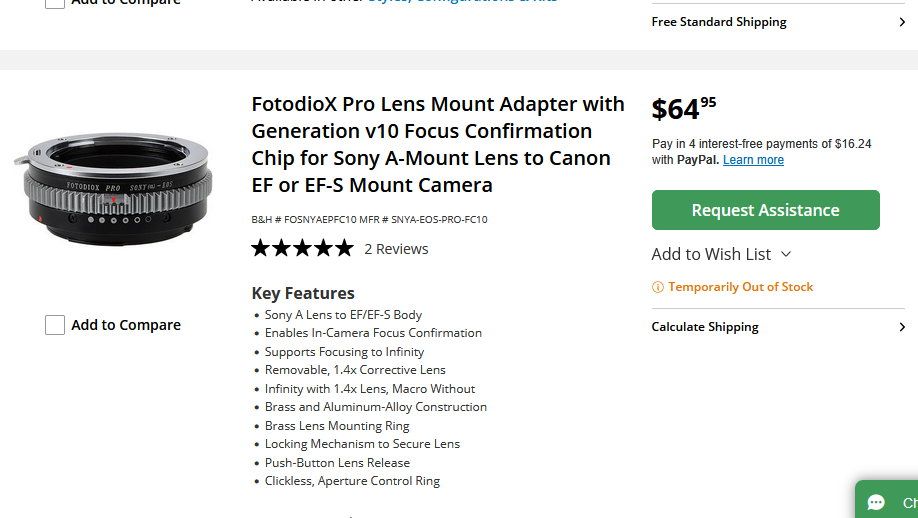Tick the Add to Compare checkbox for FotodioX adapter
The image size is (918, 518).
(x=55, y=325)
